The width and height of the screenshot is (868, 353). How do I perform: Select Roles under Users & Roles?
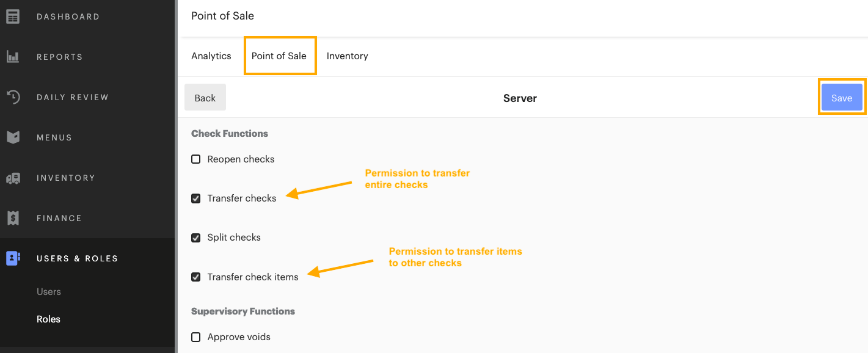pyautogui.click(x=48, y=319)
